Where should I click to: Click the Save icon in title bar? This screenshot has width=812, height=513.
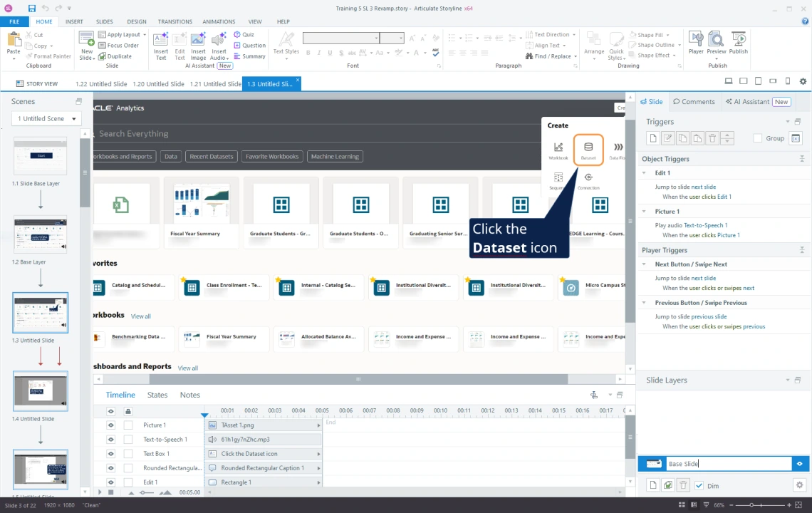31,9
